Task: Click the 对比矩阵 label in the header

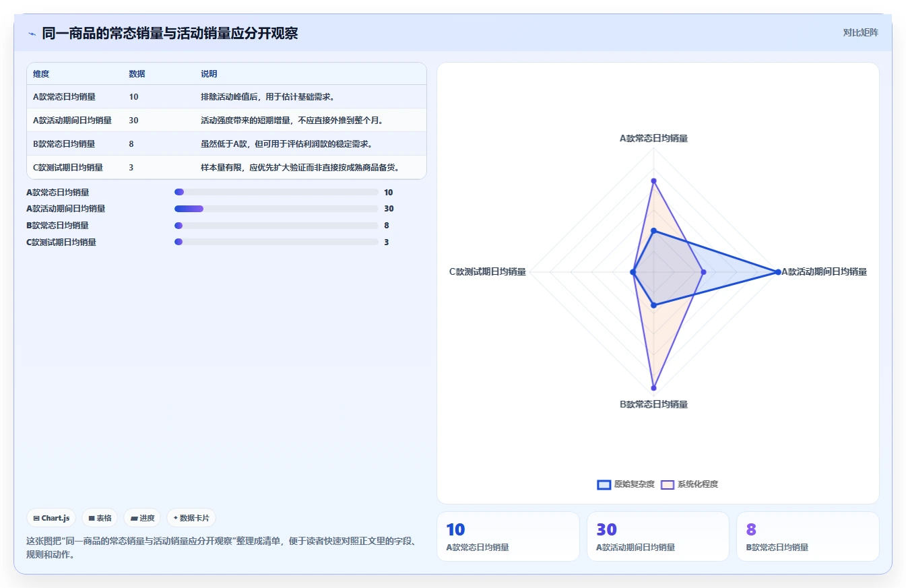Action: coord(860,32)
